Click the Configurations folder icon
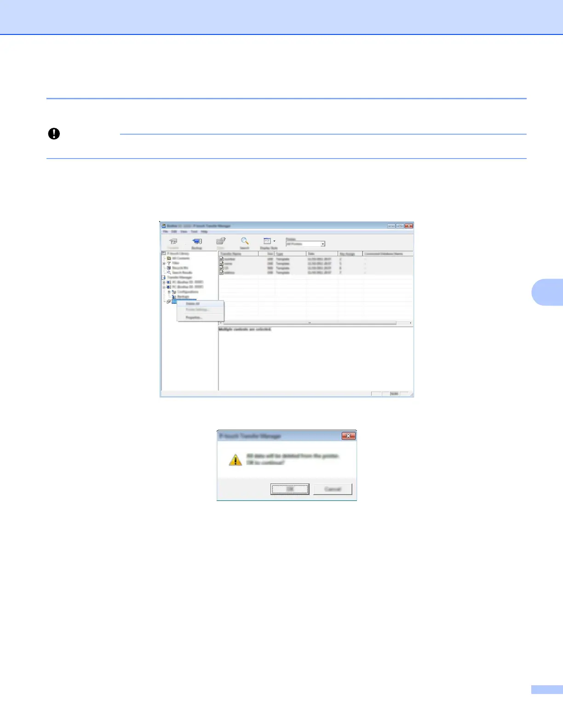 [x=174, y=292]
